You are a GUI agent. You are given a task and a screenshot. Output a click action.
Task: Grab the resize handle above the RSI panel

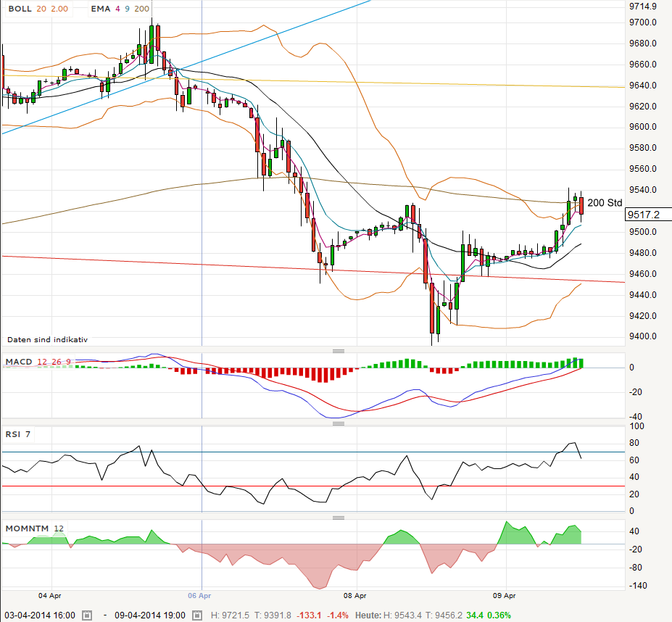339,423
